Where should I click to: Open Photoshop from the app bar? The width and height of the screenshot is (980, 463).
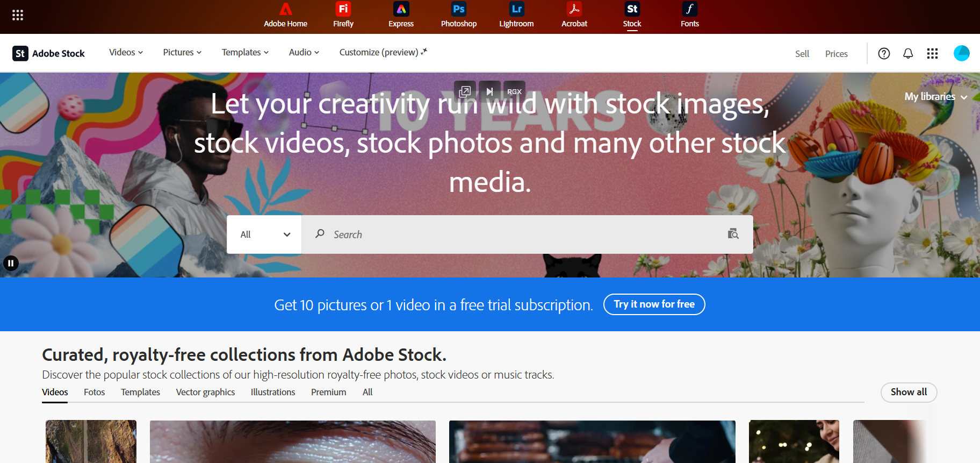click(459, 16)
